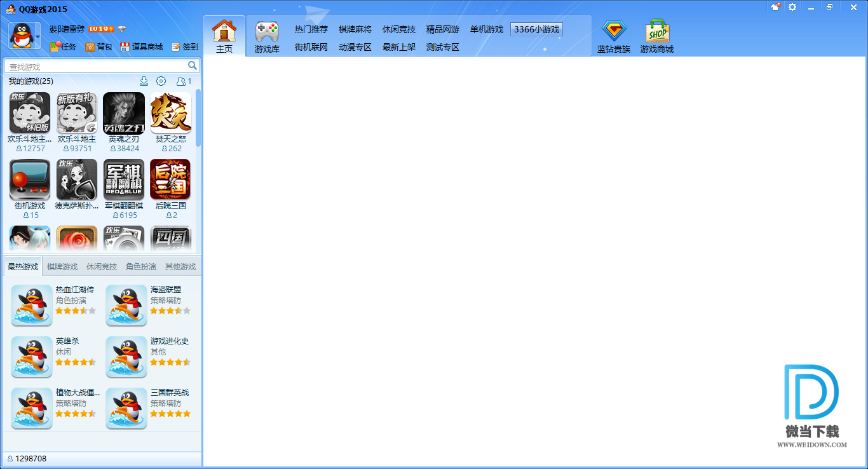Open my-games settings gear icon
Screen dimensions: 868x469
tap(161, 81)
